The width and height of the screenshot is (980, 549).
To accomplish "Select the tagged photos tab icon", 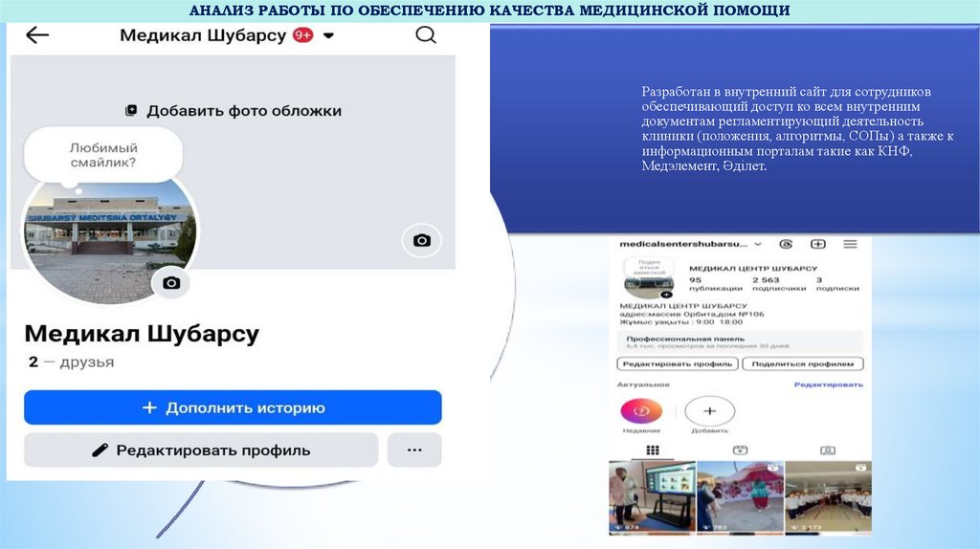I will pos(828,450).
